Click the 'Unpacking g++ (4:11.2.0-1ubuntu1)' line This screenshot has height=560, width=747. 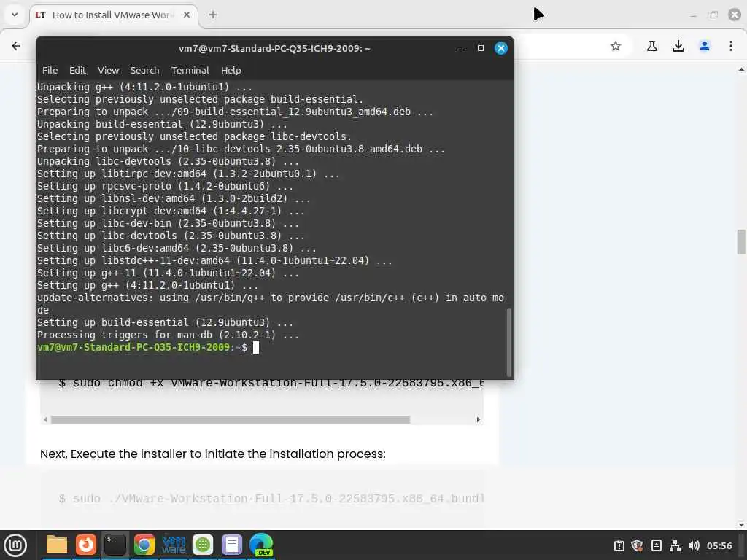coord(144,87)
